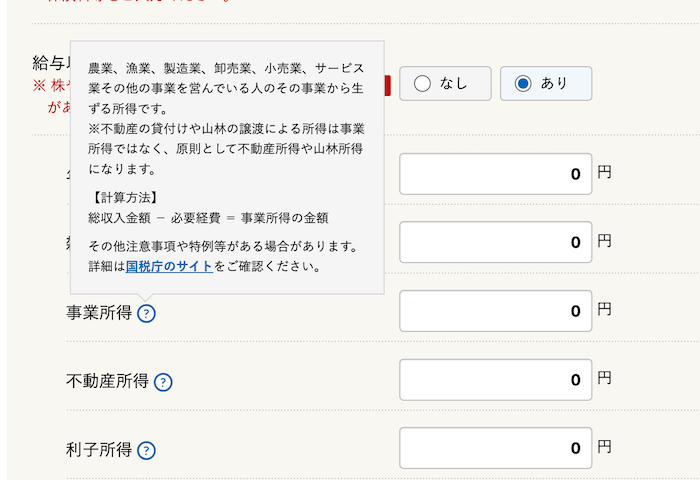The height and width of the screenshot is (480, 700).
Task: Click the 利子所得 label text
Action: click(99, 451)
